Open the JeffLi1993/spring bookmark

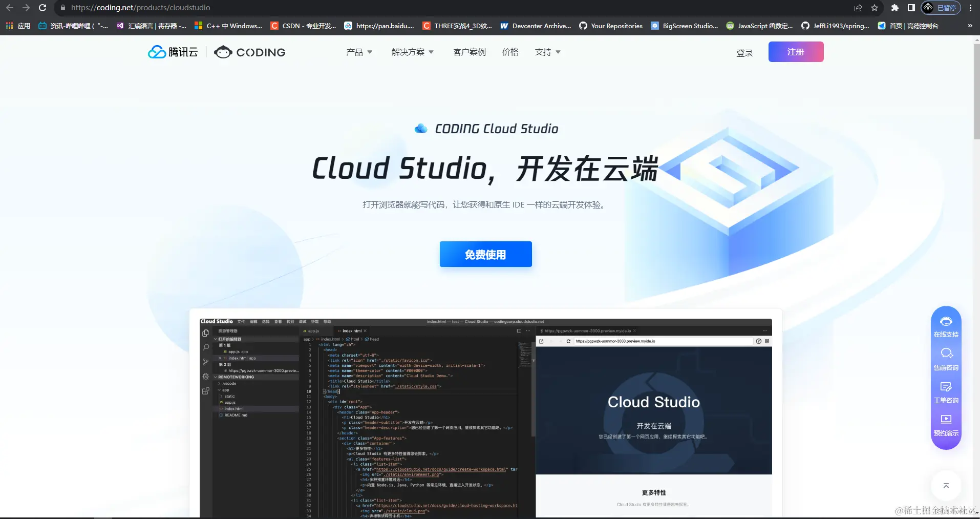pos(836,26)
